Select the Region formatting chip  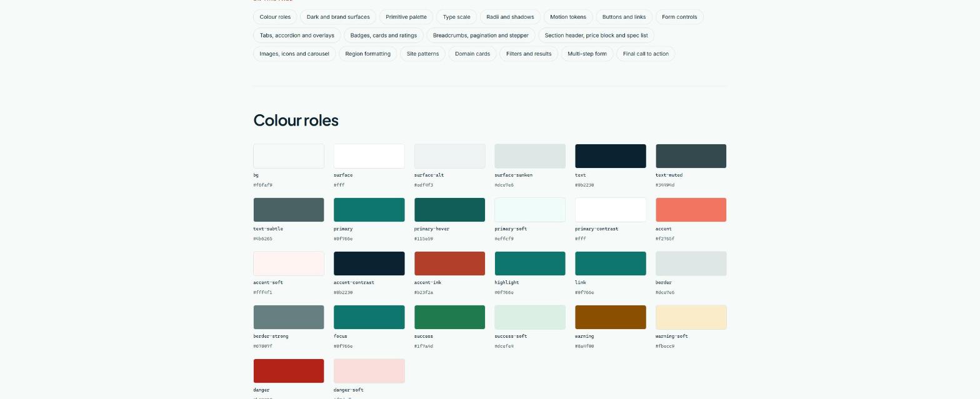click(x=368, y=54)
